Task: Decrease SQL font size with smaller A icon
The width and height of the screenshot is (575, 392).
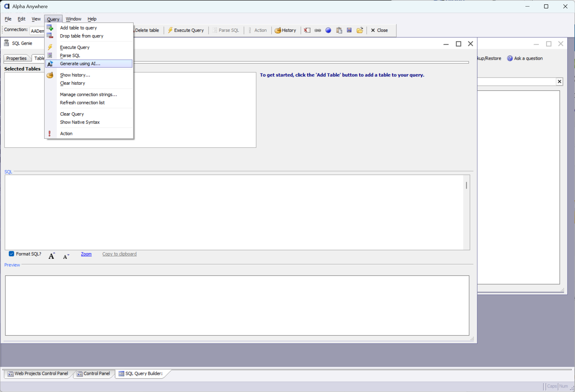Action: click(66, 256)
